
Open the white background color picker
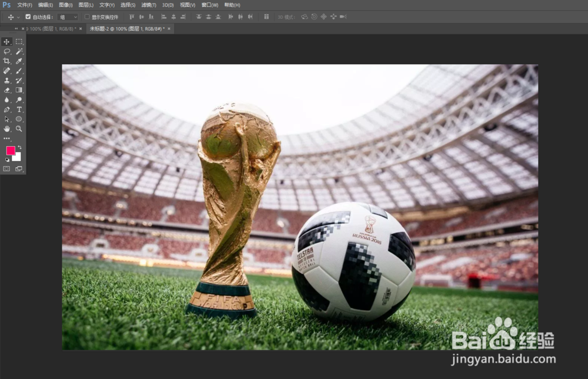(x=18, y=158)
